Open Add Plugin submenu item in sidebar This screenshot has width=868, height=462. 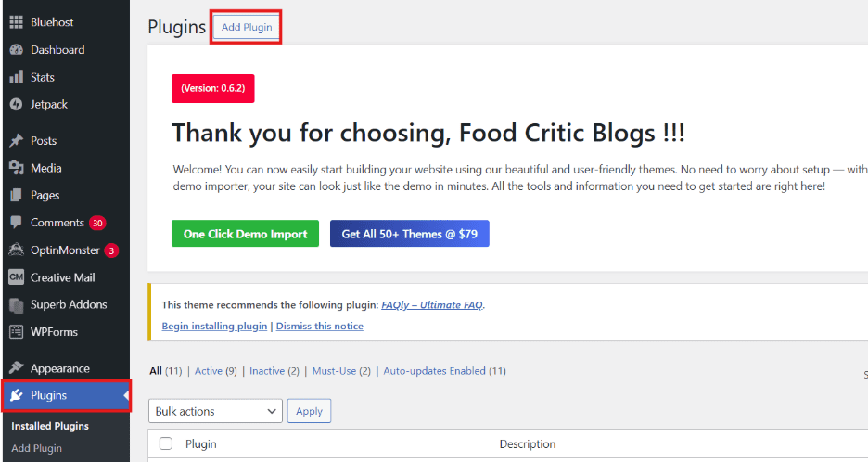[x=36, y=448]
